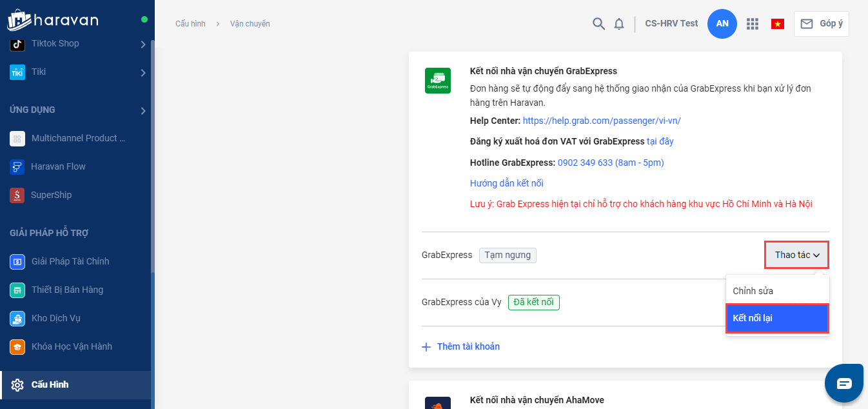Click the AN user avatar
Viewport: 868px width, 409px height.
[x=722, y=24]
